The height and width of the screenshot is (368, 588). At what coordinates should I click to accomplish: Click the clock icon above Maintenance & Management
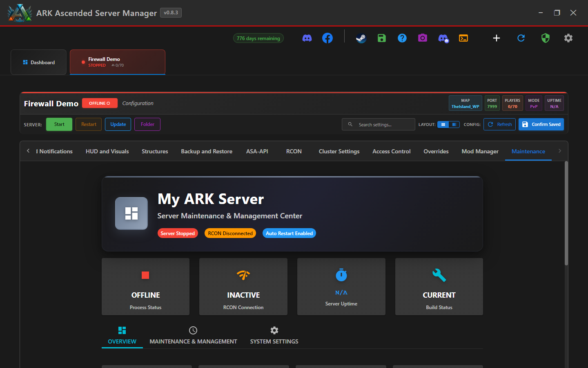[x=193, y=330]
